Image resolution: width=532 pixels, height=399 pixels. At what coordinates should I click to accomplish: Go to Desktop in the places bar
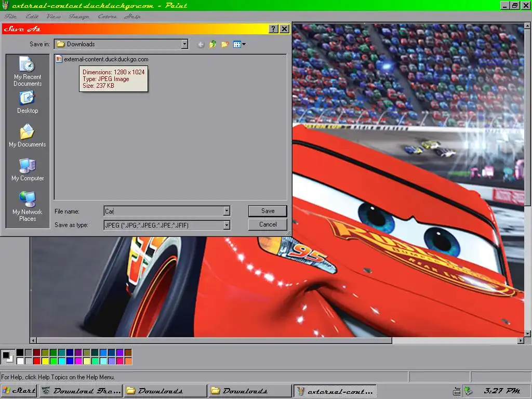[x=28, y=102]
